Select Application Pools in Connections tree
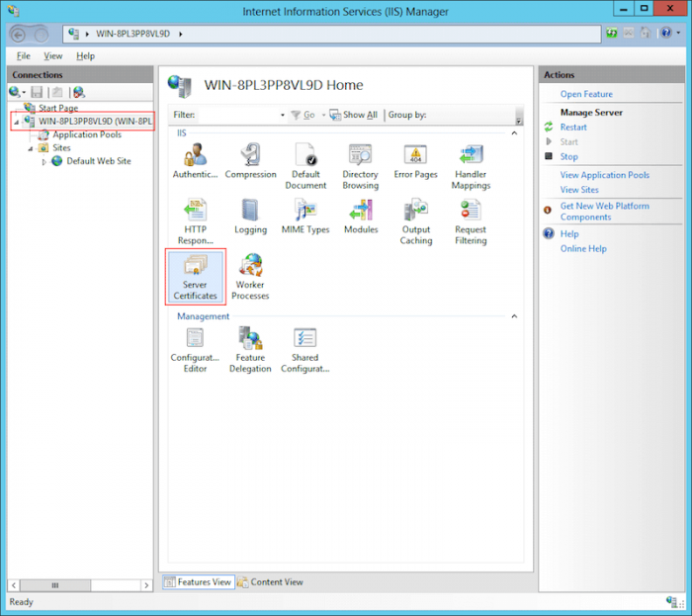This screenshot has width=692, height=616. coord(87,134)
